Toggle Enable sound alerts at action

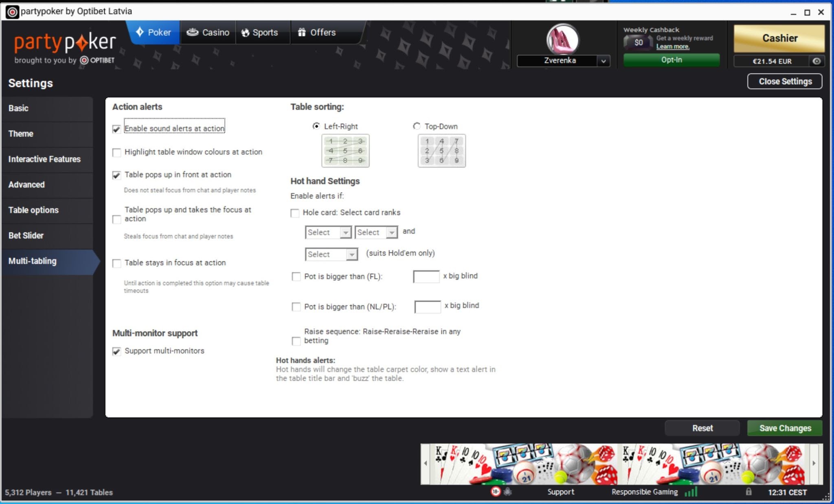coord(117,128)
